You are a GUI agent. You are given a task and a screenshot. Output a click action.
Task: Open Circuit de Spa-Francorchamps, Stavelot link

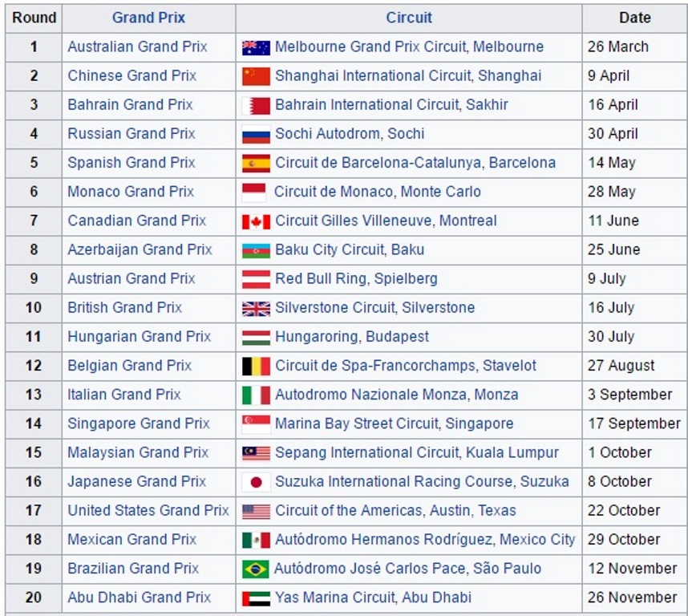tap(406, 365)
